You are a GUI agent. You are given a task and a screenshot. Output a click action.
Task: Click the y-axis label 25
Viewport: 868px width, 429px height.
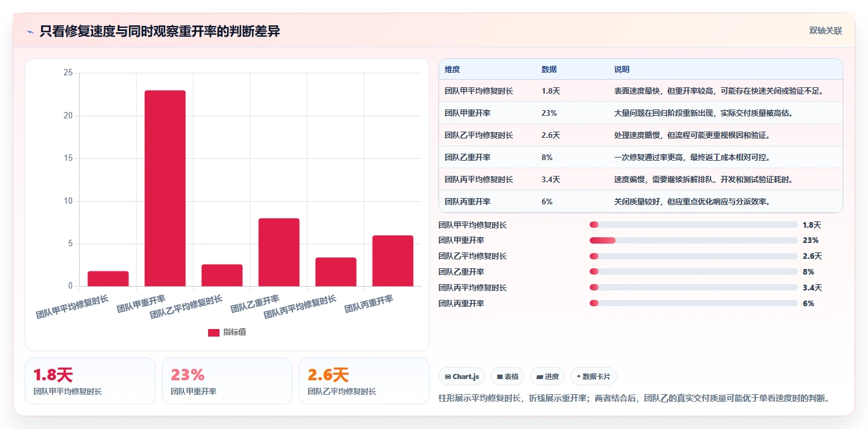click(x=68, y=73)
